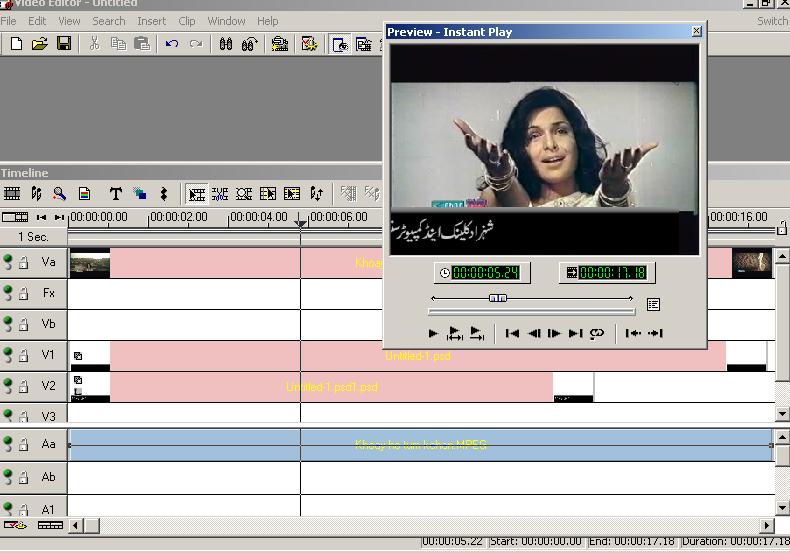Toggle lock on the Va track
Image resolution: width=790 pixels, height=553 pixels.
(x=23, y=262)
